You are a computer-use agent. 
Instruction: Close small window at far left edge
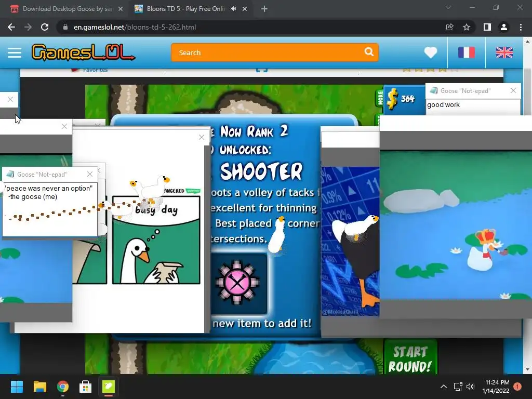10,99
